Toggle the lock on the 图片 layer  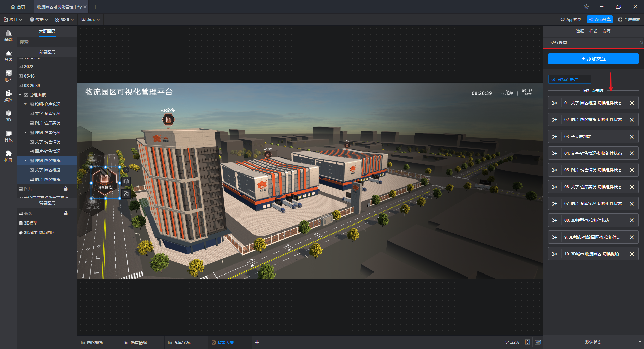coord(66,189)
